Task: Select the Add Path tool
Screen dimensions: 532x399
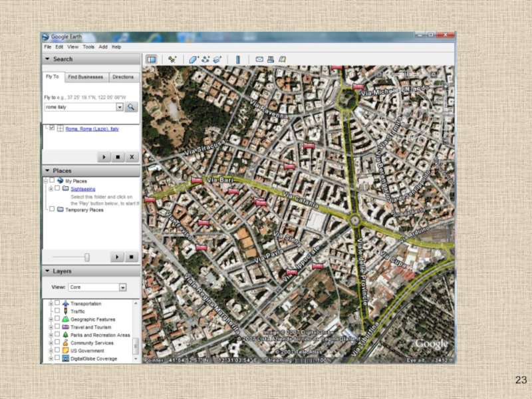Action: tap(205, 59)
